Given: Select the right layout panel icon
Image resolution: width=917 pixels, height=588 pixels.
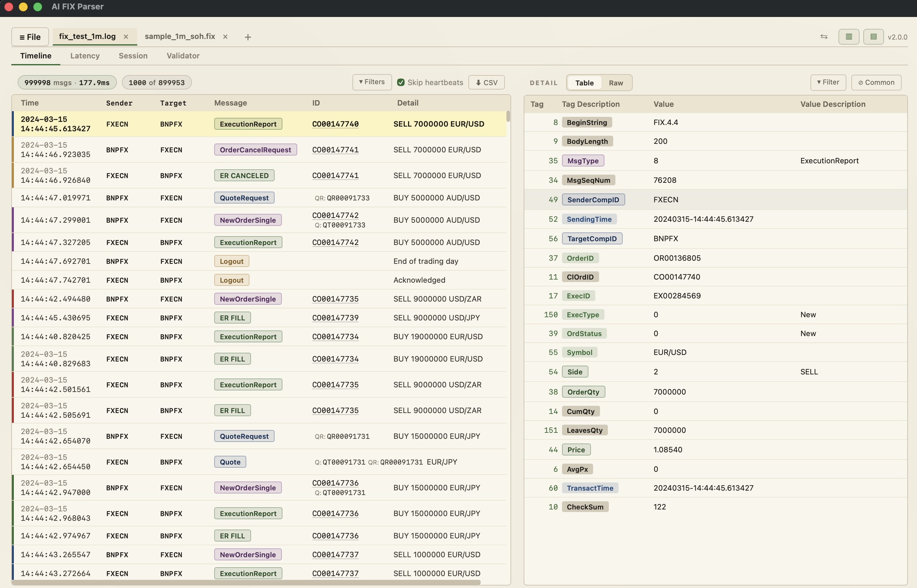Looking at the screenshot, I should click(873, 37).
